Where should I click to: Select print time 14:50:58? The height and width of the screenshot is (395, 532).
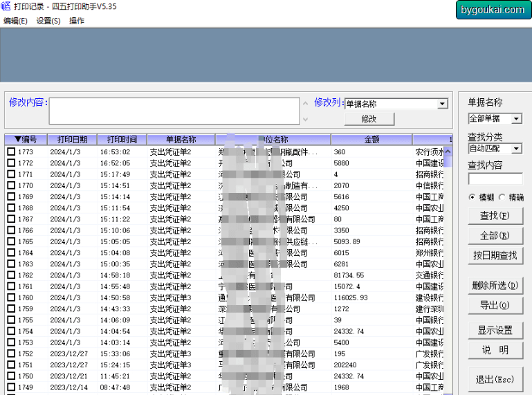click(x=115, y=297)
